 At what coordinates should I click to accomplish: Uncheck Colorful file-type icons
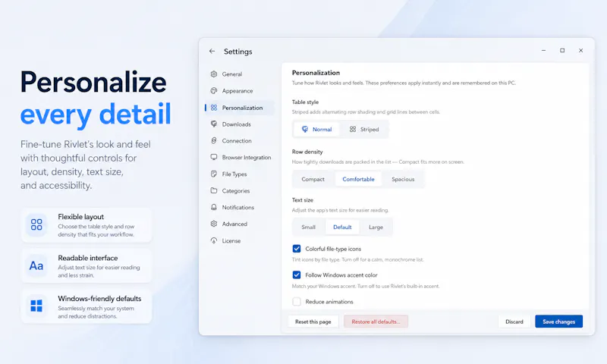[297, 248]
